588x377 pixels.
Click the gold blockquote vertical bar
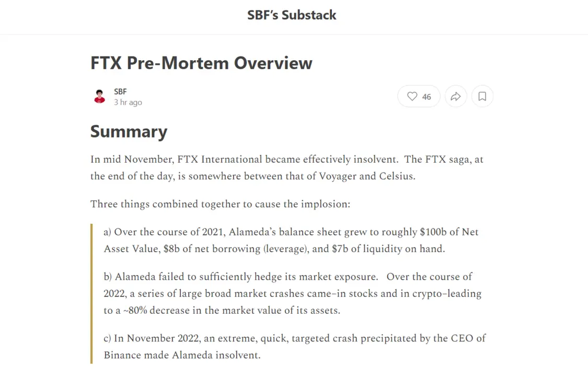(91, 294)
